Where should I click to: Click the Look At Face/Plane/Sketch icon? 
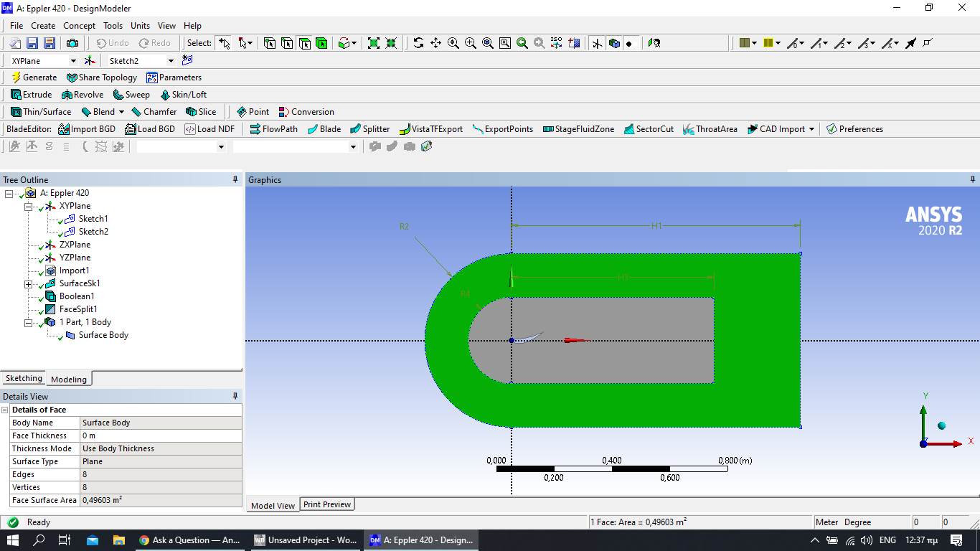click(654, 43)
